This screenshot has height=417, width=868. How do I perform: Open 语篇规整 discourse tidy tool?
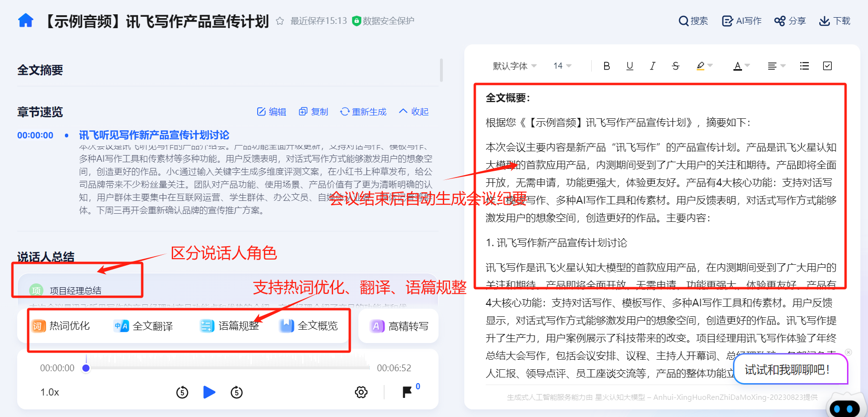pyautogui.click(x=230, y=326)
